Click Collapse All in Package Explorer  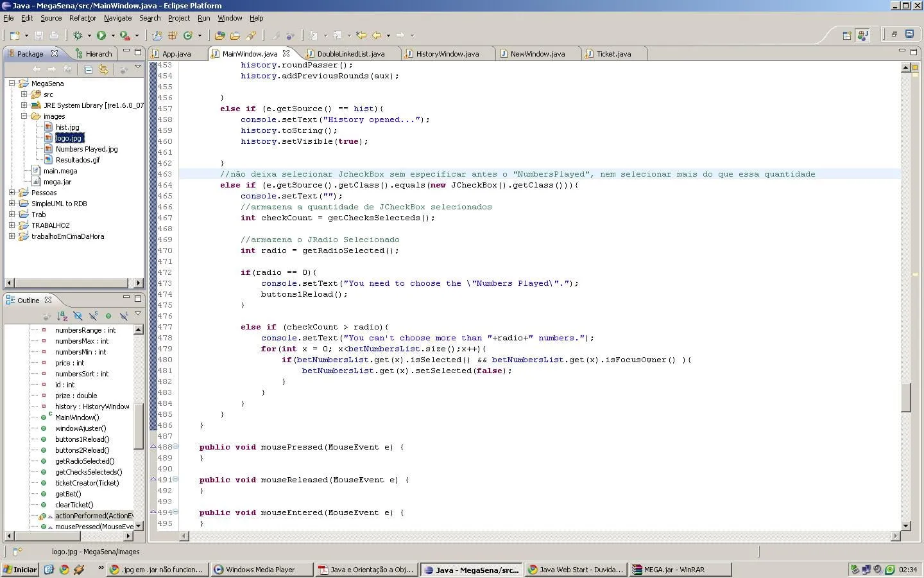click(x=89, y=69)
